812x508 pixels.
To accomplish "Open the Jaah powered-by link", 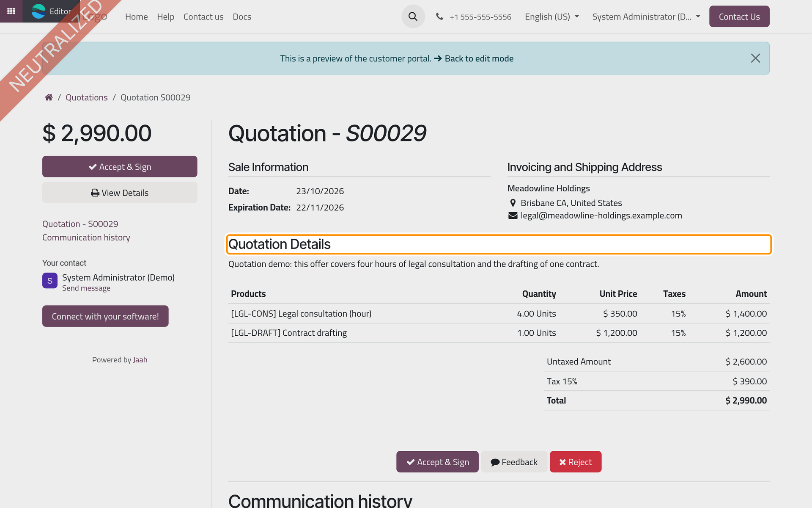I will (140, 360).
